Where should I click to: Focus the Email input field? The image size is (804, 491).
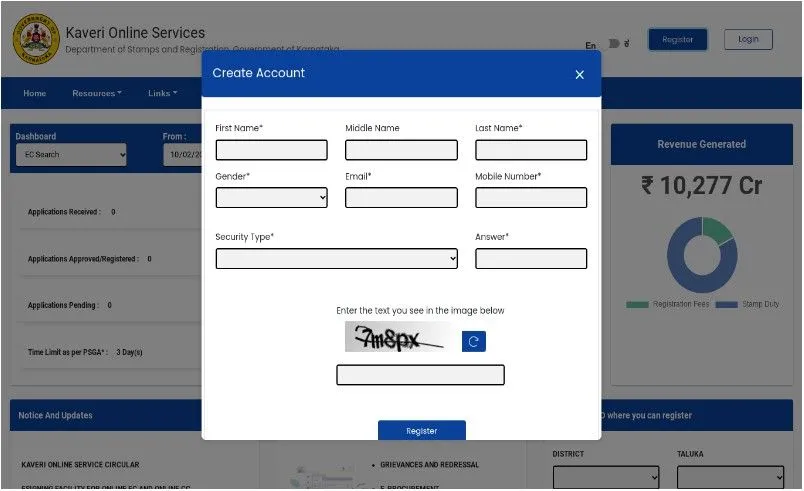click(401, 198)
